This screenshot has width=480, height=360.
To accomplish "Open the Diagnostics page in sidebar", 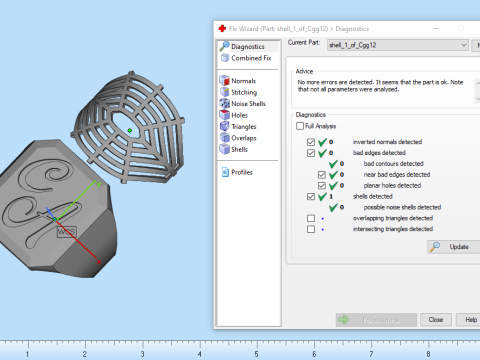I will (x=248, y=46).
